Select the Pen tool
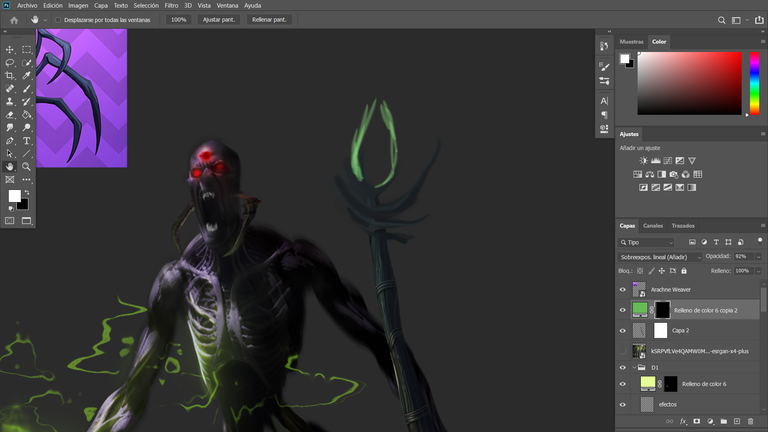The width and height of the screenshot is (768, 432). coord(9,141)
